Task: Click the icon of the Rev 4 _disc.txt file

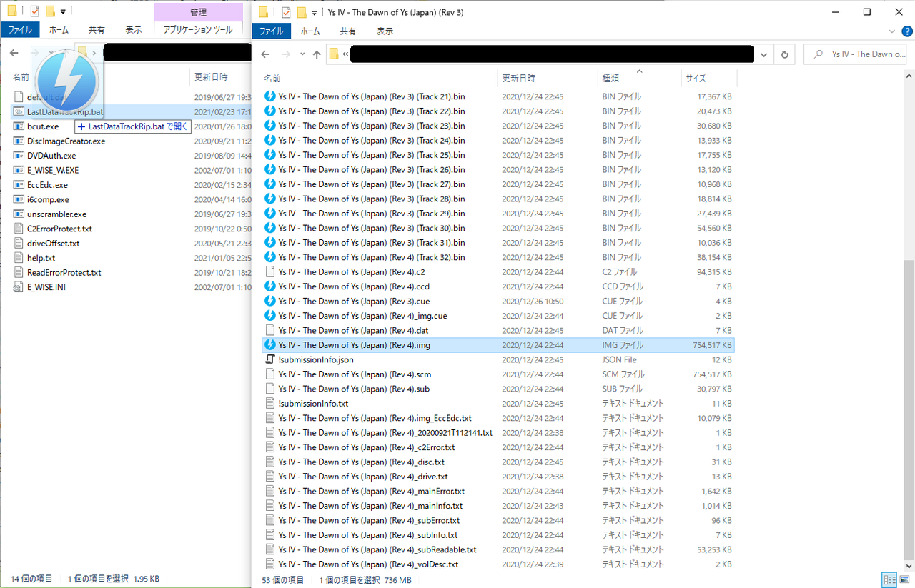Action: pos(270,462)
